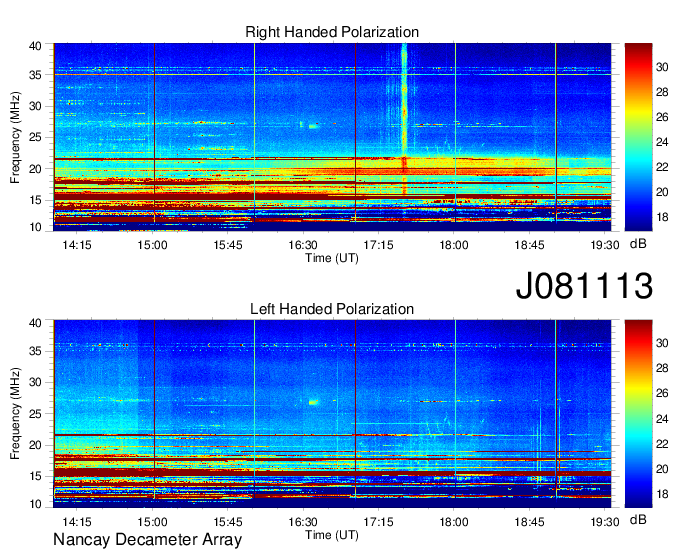Click the 35 MHz tick of Left Handed plot
The image size is (680, 552).
tap(35, 351)
